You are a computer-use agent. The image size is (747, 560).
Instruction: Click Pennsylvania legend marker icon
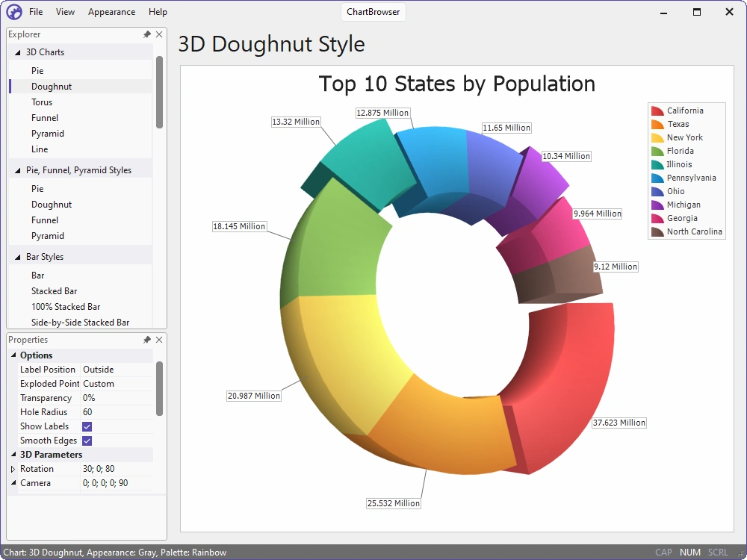point(657,178)
